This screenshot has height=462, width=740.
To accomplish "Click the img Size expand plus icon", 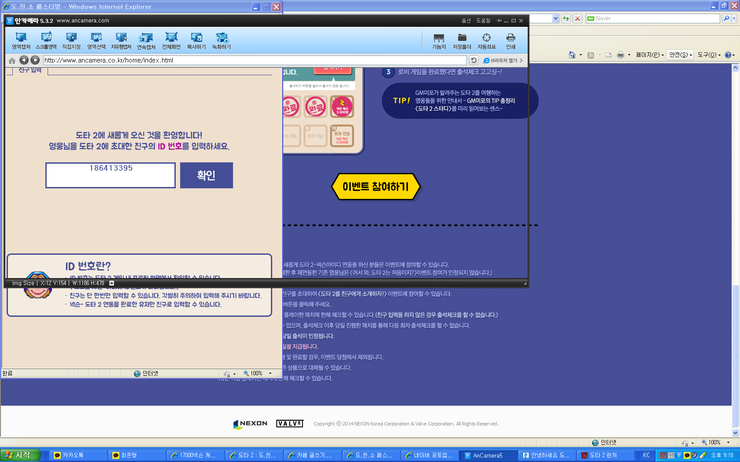I will [x=112, y=283].
